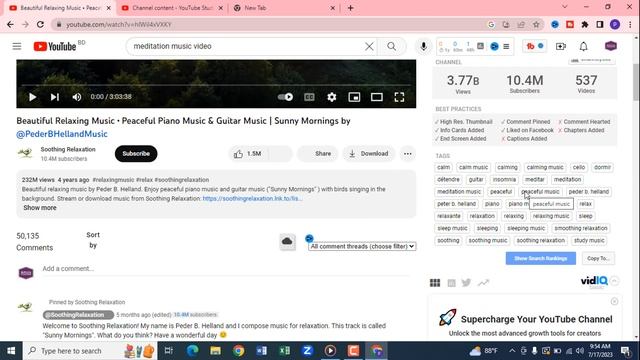Click the cloud download comments icon
Screen dimensions: 640x360
[287, 242]
